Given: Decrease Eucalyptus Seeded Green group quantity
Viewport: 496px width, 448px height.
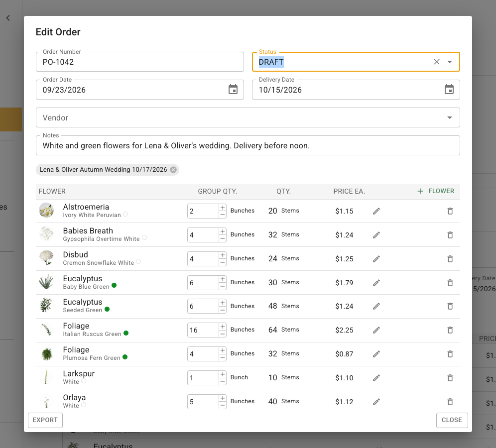Looking at the screenshot, I should coord(223,310).
